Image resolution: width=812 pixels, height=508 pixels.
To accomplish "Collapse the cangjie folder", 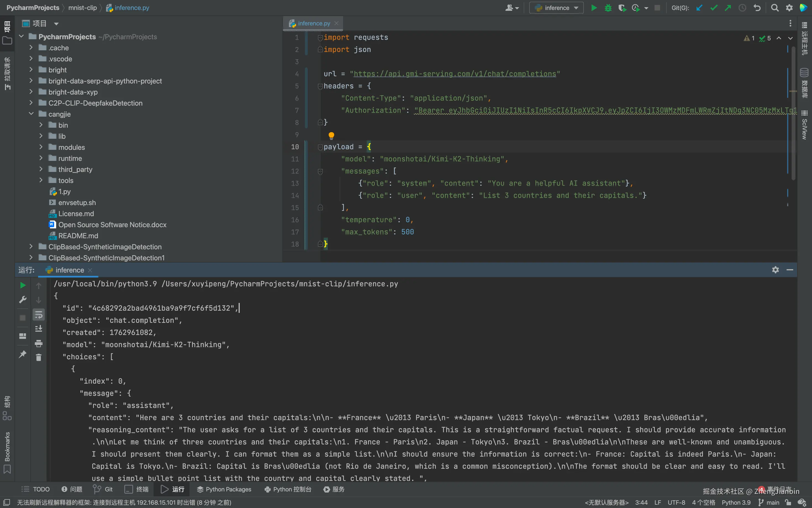I will (x=31, y=114).
